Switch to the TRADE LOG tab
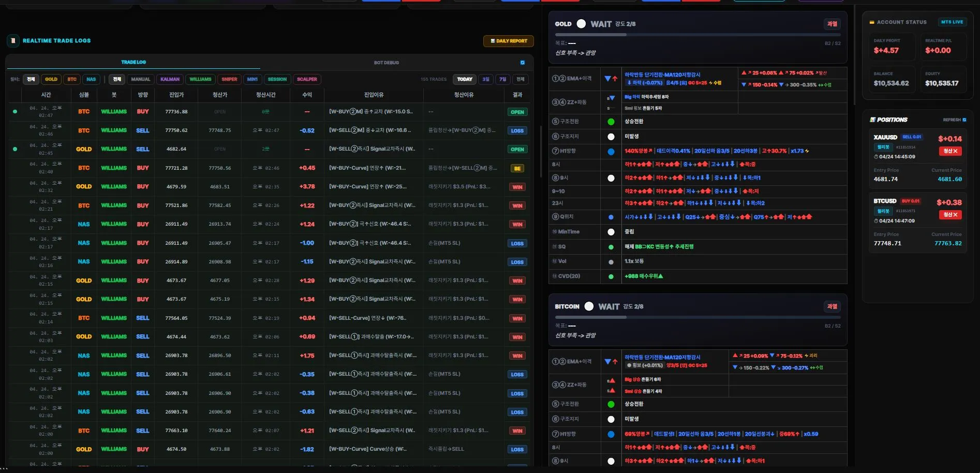980x473 pixels. 133,62
